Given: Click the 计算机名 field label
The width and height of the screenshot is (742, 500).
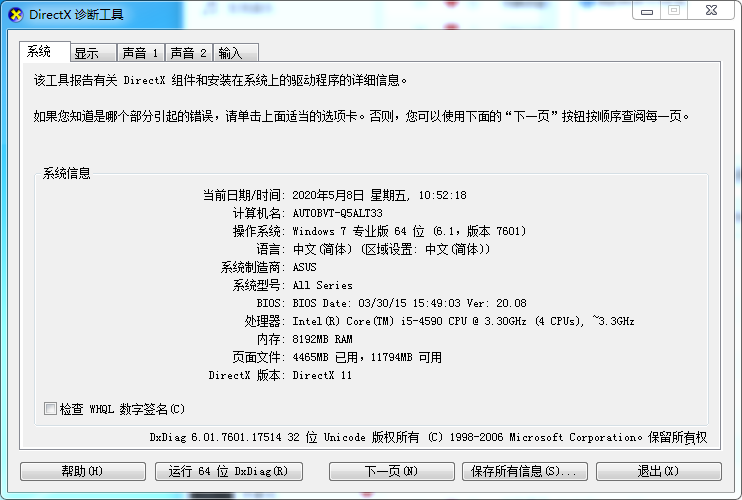Looking at the screenshot, I should click(259, 213).
